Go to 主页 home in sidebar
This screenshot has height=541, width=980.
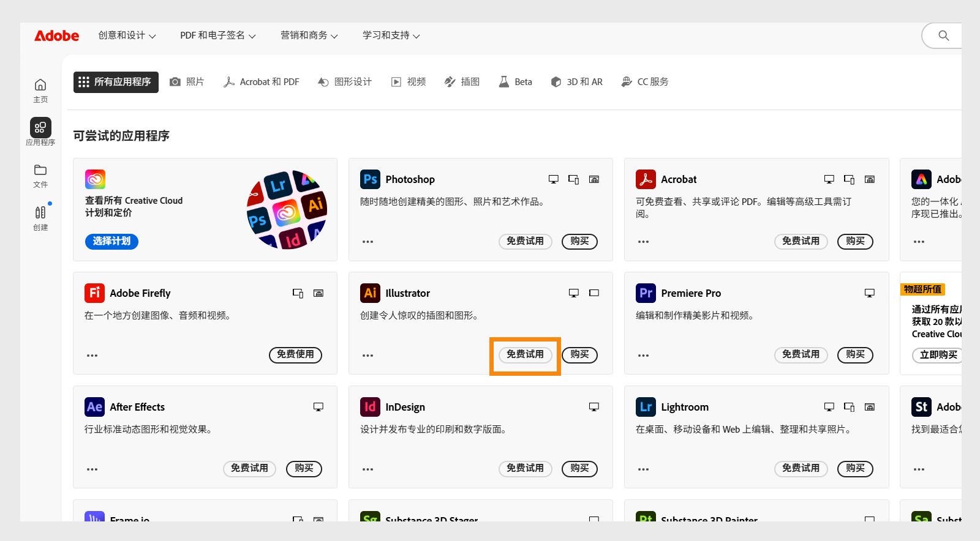[40, 90]
